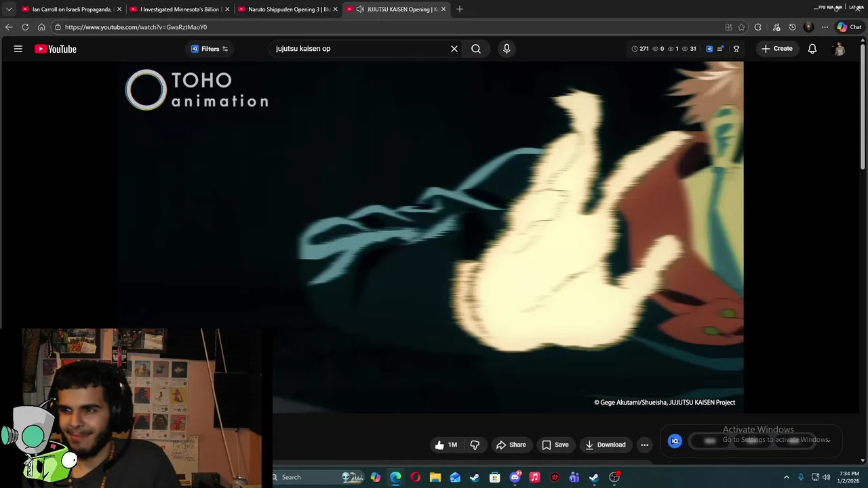Open Apple Music from the taskbar
The height and width of the screenshot is (488, 868).
pos(534,477)
